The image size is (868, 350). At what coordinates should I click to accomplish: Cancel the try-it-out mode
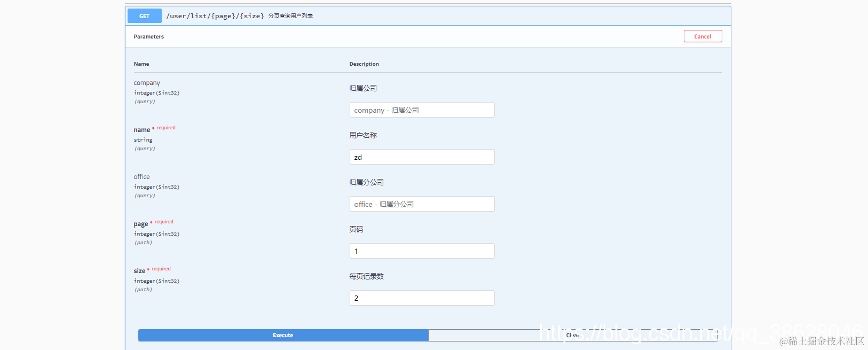click(703, 36)
